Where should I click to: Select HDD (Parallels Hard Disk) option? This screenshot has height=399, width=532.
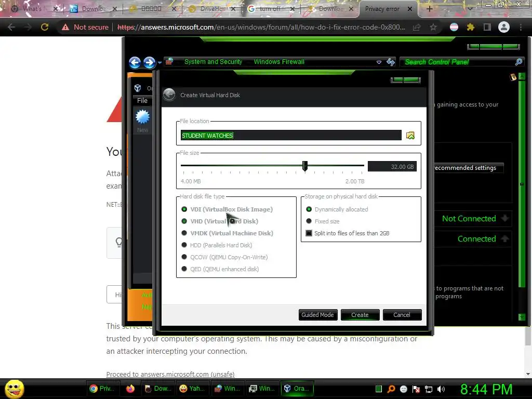coord(217,245)
